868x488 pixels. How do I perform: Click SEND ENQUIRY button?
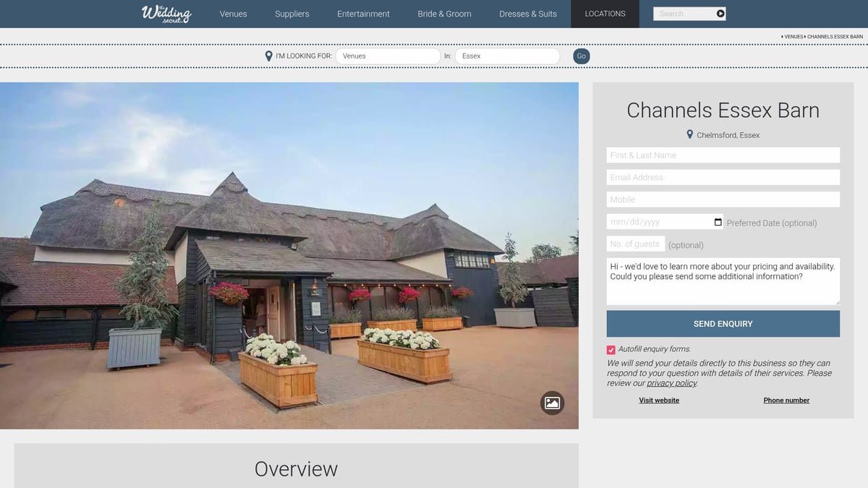tap(723, 324)
